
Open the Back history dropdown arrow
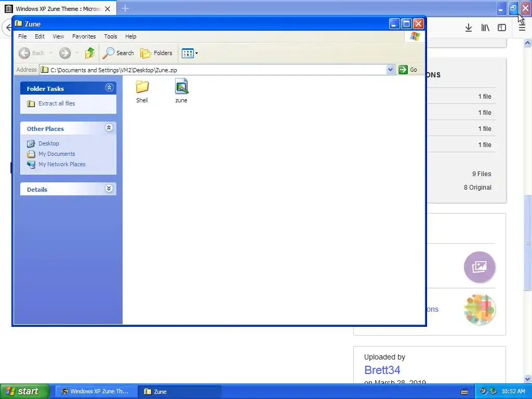click(50, 53)
